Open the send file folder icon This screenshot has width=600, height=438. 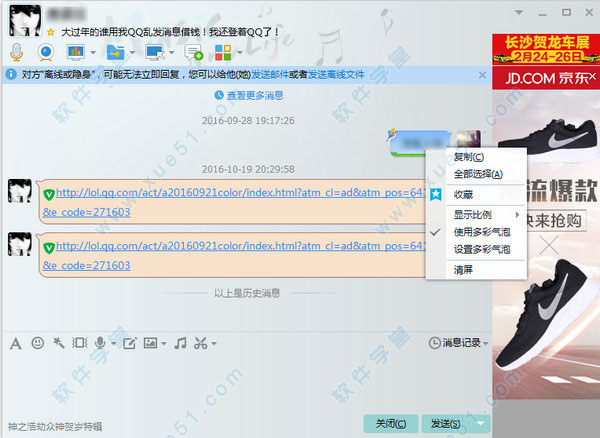[x=116, y=52]
